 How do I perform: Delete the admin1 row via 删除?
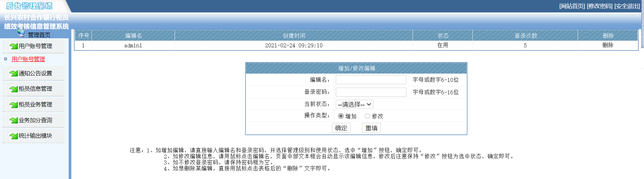608,45
